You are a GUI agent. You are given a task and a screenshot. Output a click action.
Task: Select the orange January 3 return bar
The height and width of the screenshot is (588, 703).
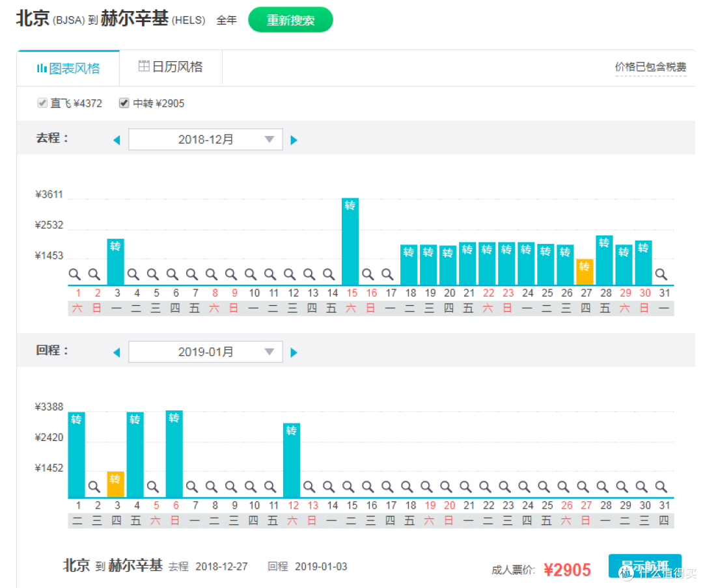point(116,484)
